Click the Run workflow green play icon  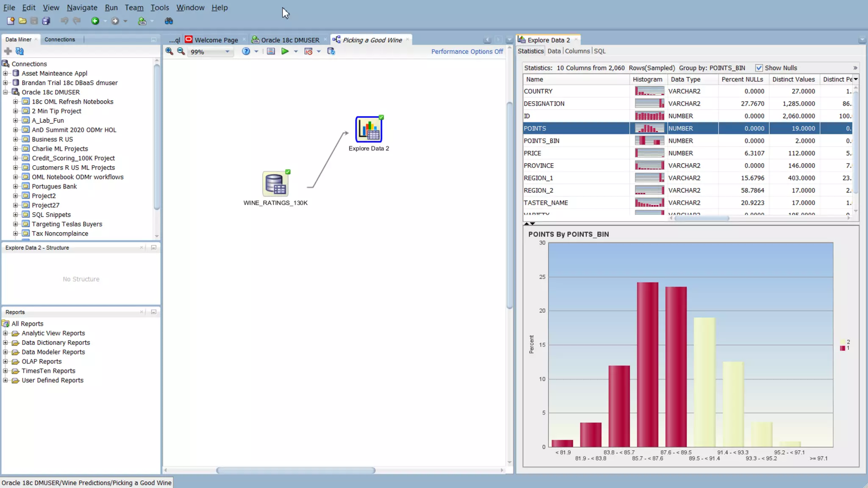285,51
